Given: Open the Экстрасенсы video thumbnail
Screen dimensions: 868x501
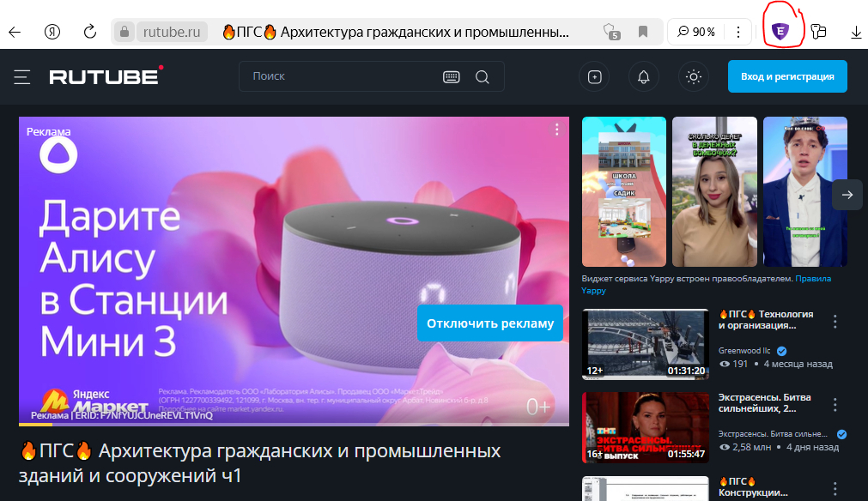Looking at the screenshot, I should click(646, 427).
